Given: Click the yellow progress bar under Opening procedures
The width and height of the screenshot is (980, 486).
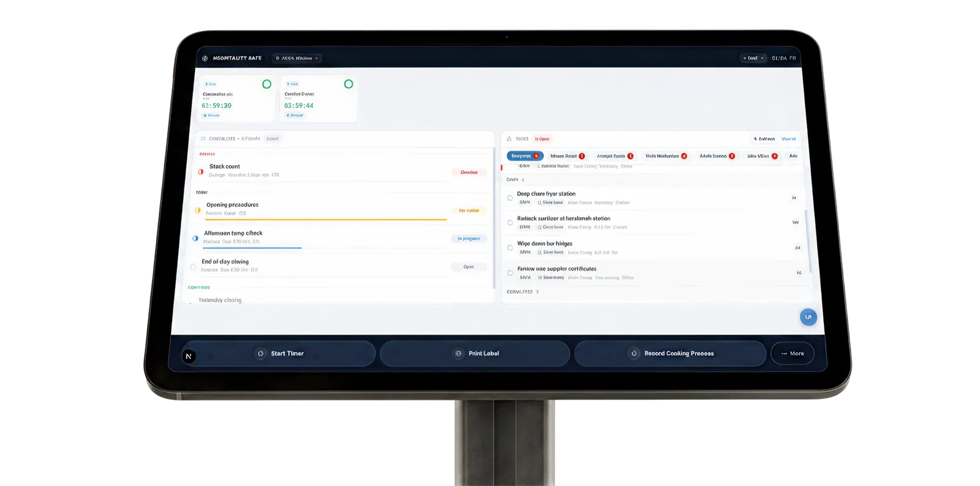Looking at the screenshot, I should (x=325, y=219).
